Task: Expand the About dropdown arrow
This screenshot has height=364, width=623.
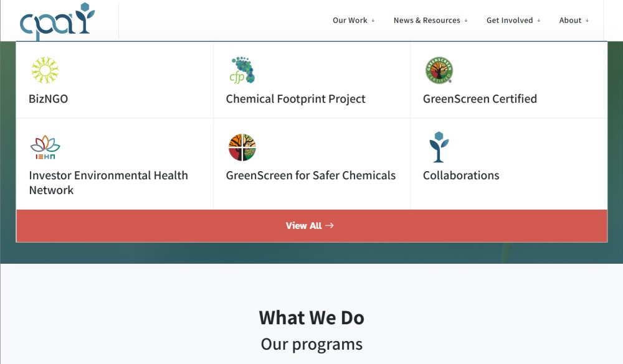Action: tap(587, 21)
